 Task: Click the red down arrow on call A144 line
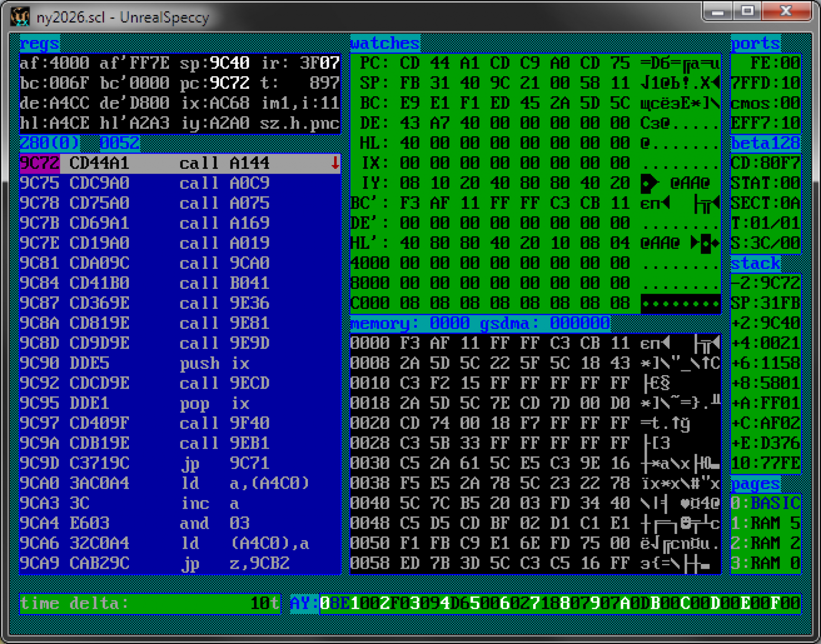pyautogui.click(x=335, y=163)
